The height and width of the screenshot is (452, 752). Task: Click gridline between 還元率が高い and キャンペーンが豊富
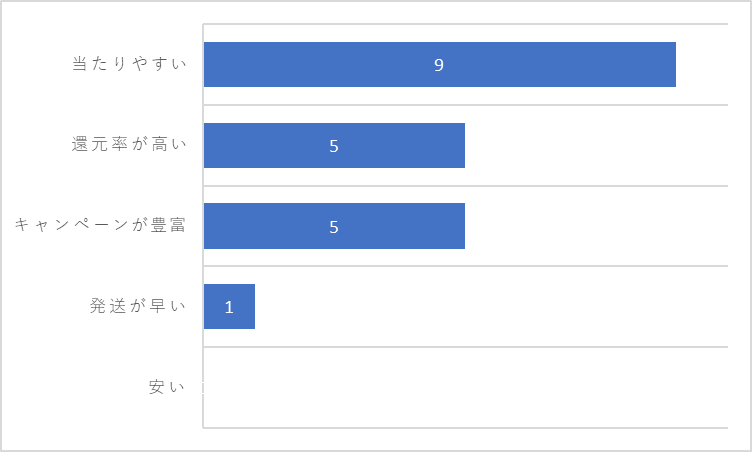[466, 186]
